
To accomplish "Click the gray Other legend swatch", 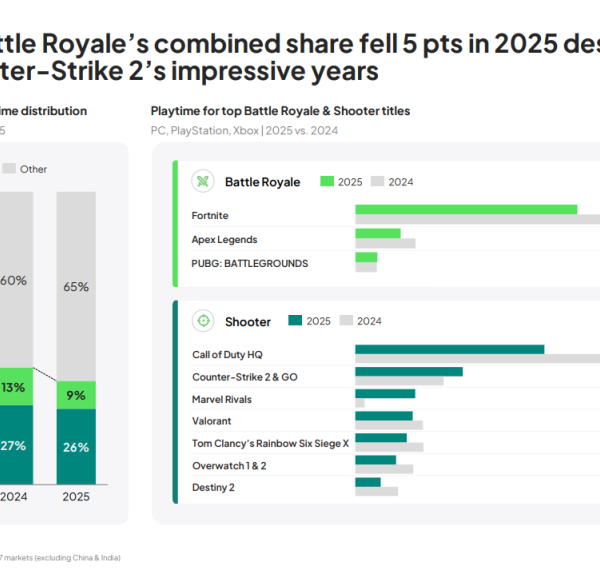I will pos(8,169).
